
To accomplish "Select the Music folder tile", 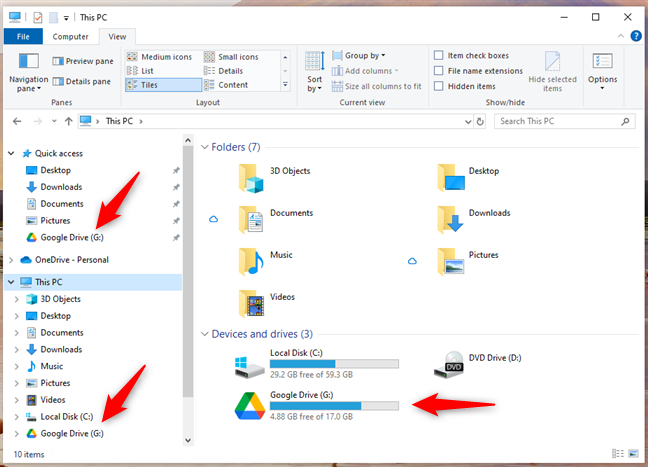I will point(266,262).
